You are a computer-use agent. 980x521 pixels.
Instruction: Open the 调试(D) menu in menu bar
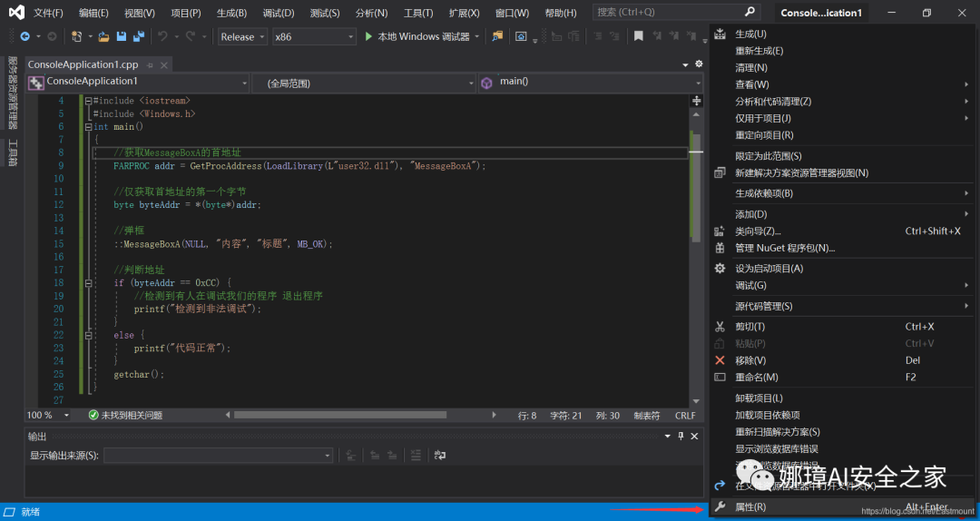pos(278,13)
